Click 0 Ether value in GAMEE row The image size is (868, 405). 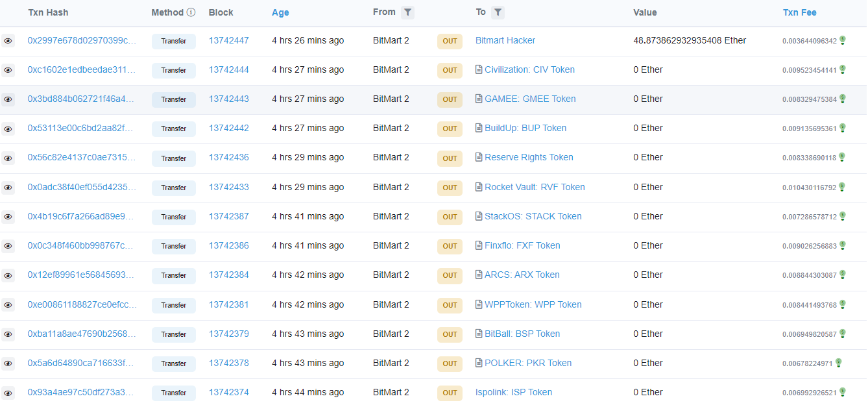pyautogui.click(x=648, y=99)
